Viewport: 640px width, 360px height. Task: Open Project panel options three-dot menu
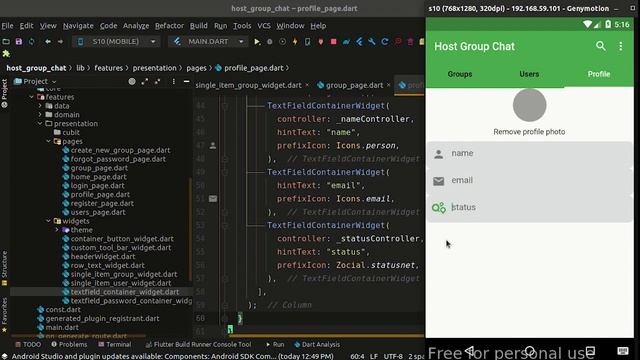[x=173, y=82]
